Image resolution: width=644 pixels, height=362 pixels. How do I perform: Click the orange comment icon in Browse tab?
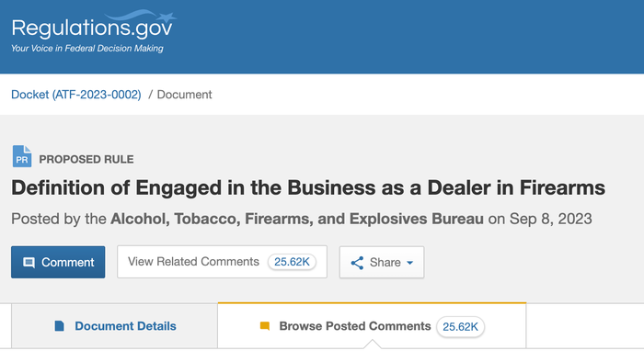click(x=265, y=326)
